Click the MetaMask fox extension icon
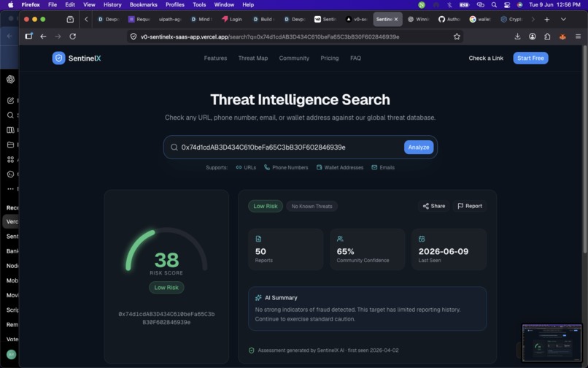Screen dimensions: 588x368 tap(562, 37)
